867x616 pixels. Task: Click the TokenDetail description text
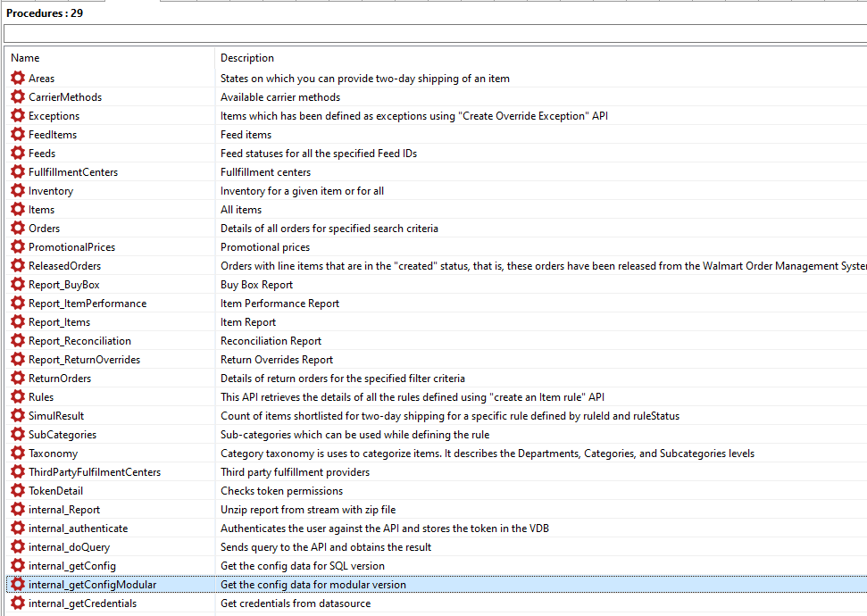[281, 491]
